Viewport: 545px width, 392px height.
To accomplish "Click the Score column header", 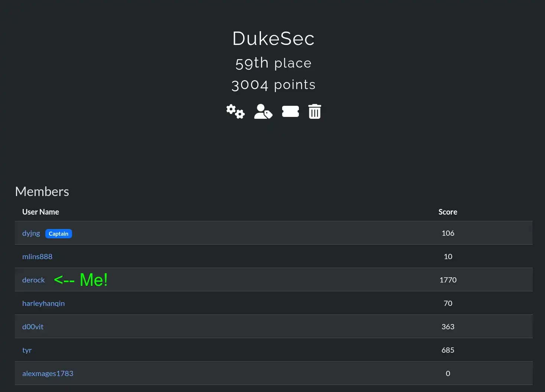I will (448, 212).
